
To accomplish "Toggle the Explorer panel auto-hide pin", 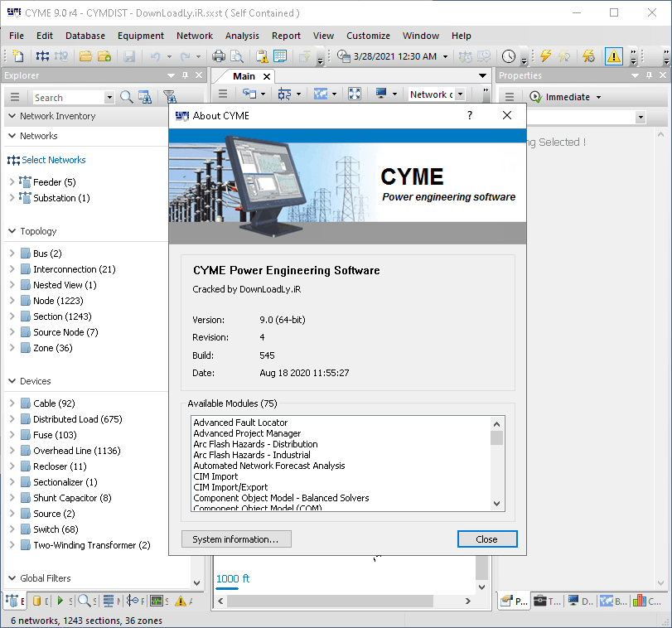I will [x=186, y=75].
